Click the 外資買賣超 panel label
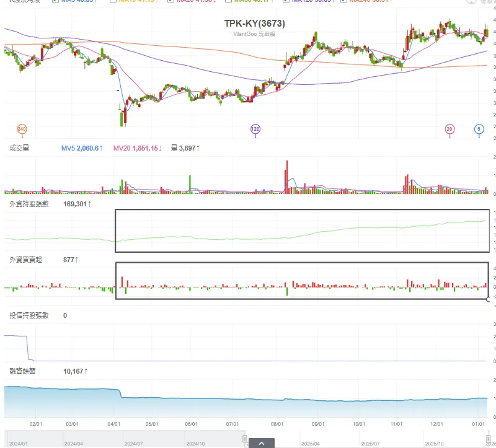Image resolution: width=496 pixels, height=448 pixels. [x=25, y=260]
